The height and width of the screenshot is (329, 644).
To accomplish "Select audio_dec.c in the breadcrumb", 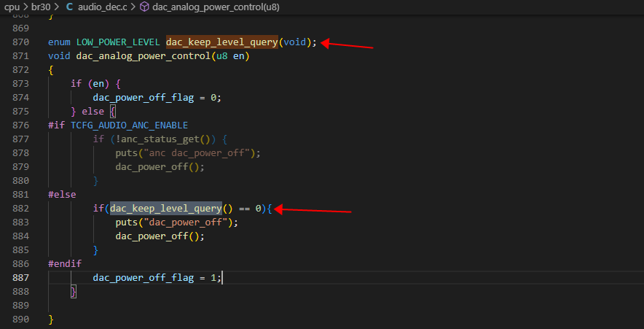I will coord(102,7).
